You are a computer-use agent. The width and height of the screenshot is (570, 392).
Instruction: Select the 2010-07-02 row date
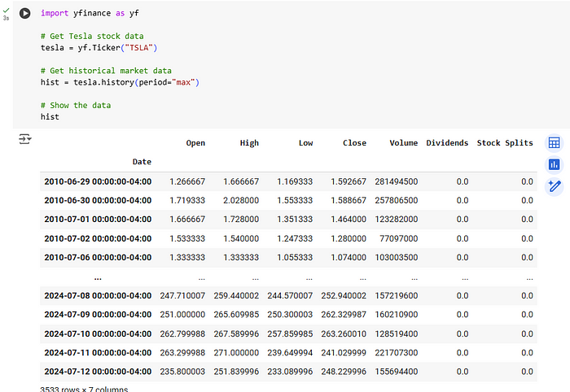(98, 238)
